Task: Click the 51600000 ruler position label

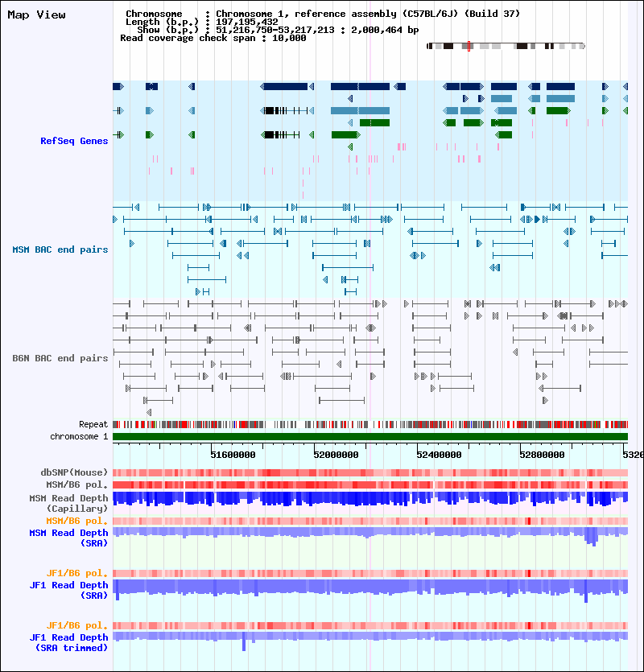Action: pos(233,455)
